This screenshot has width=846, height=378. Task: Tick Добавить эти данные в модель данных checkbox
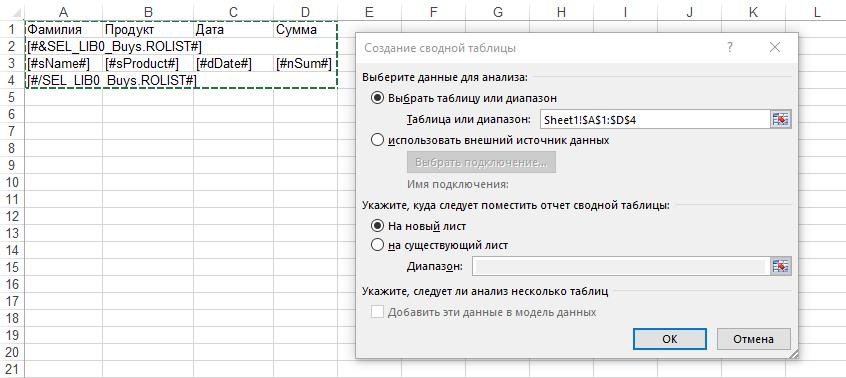(378, 312)
